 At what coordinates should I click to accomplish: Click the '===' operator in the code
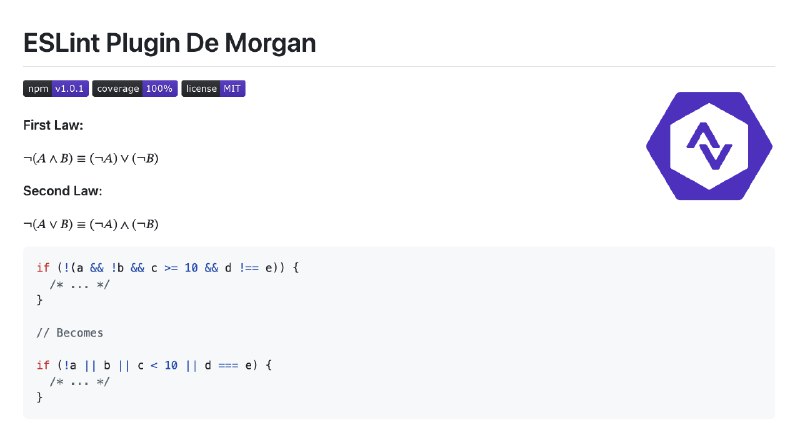tap(228, 365)
